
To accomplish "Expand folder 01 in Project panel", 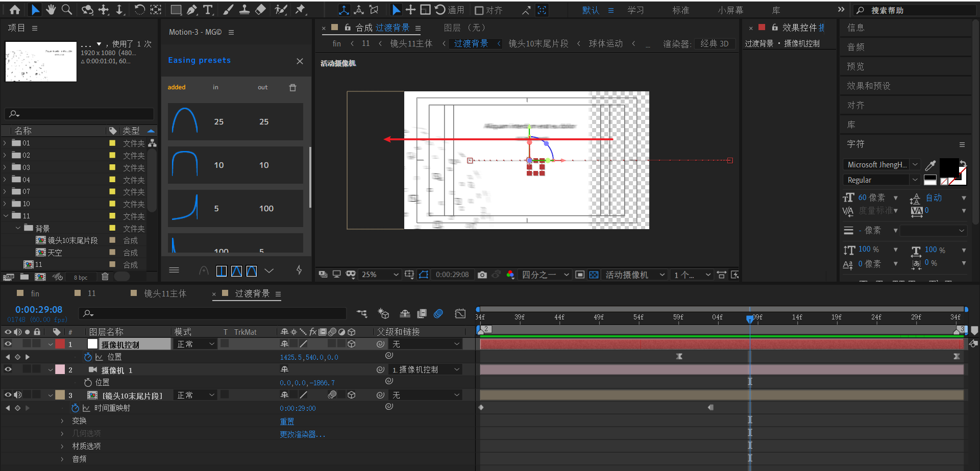I will click(5, 143).
